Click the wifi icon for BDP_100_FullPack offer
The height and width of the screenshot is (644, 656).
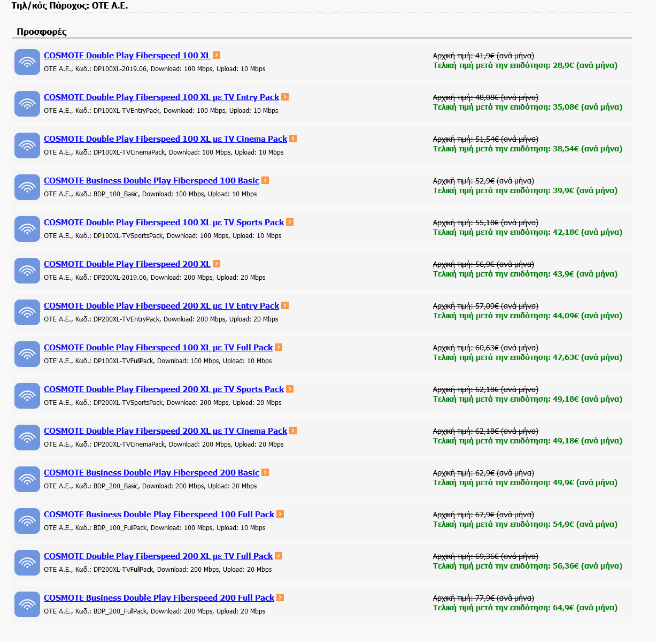click(x=27, y=521)
